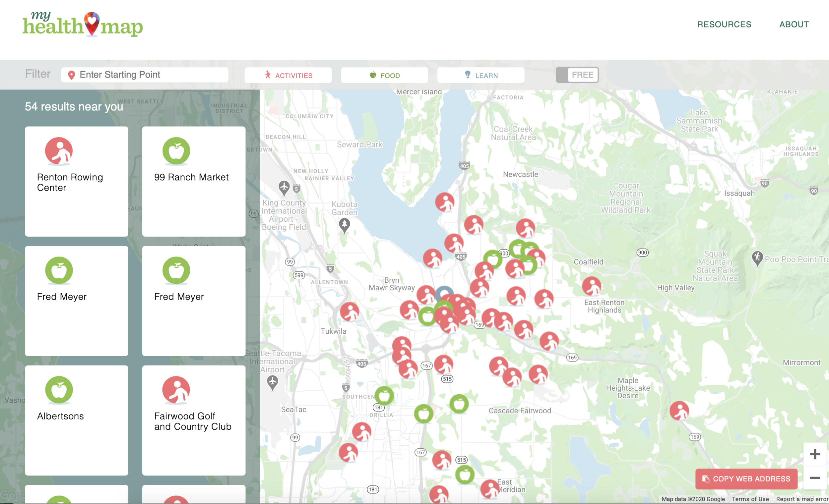This screenshot has width=829, height=504.
Task: Click the Coalfield map label
Action: (x=589, y=261)
